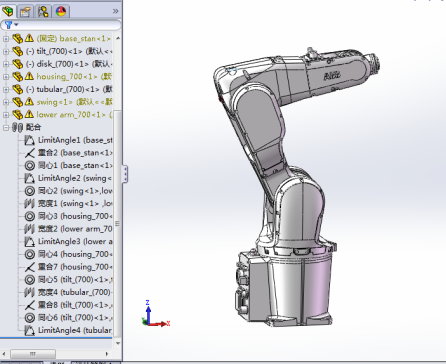The width and height of the screenshot is (446, 364).
Task: Select the 重合8 coincident mate icon
Action: 30,305
